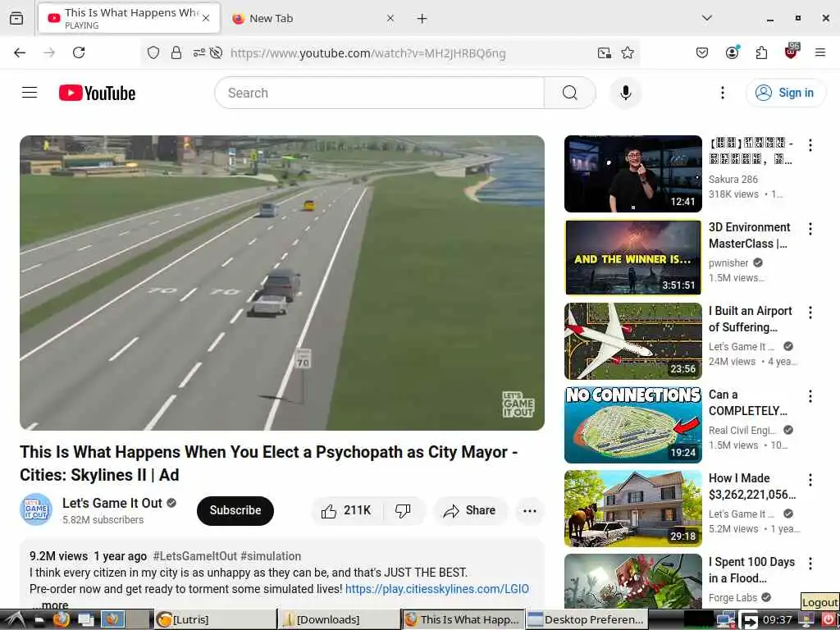Close the playing YouTube tab
The width and height of the screenshot is (840, 630).
(x=206, y=18)
